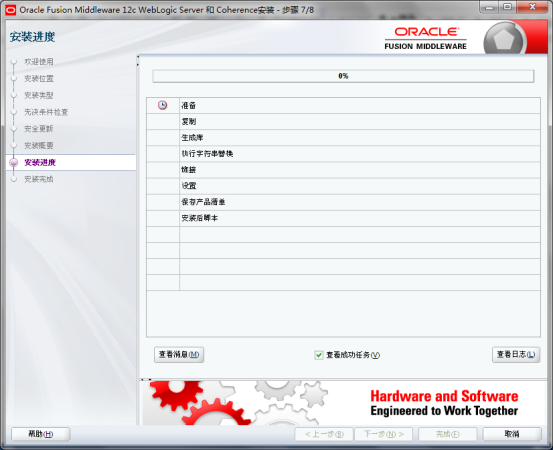553x450 pixels.
Task: Collapse the bottom banner pane via splitter arrows
Action: pyautogui.click(x=146, y=379)
